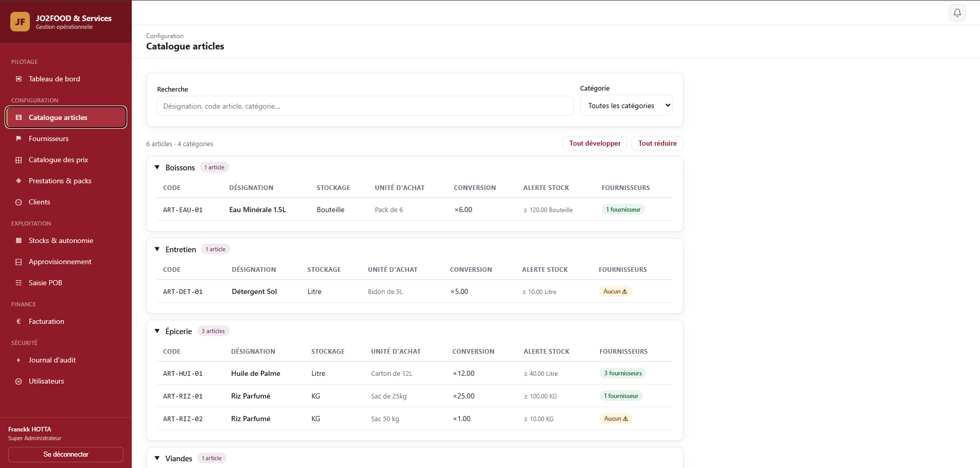The image size is (980, 468).
Task: Select the Eau Minérale 1.5L designation
Action: tap(257, 210)
